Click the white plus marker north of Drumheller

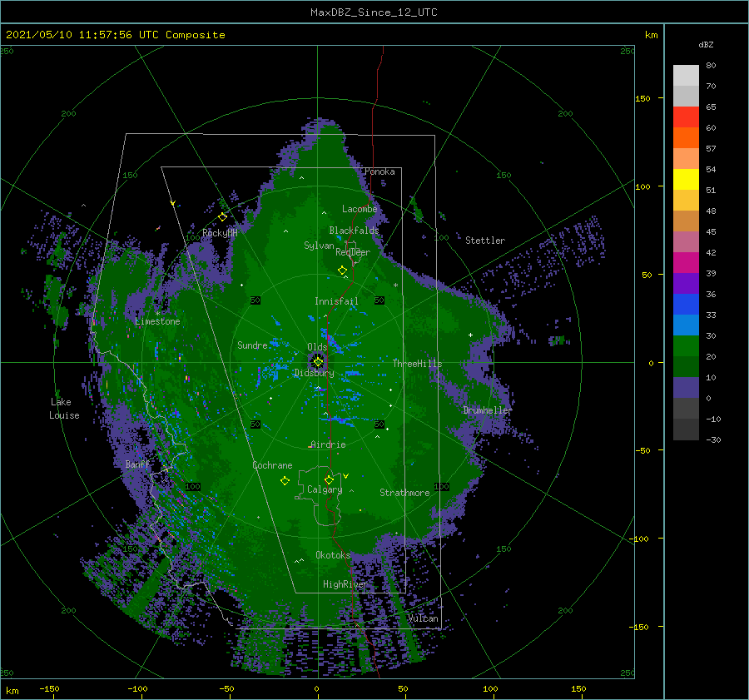tap(470, 335)
